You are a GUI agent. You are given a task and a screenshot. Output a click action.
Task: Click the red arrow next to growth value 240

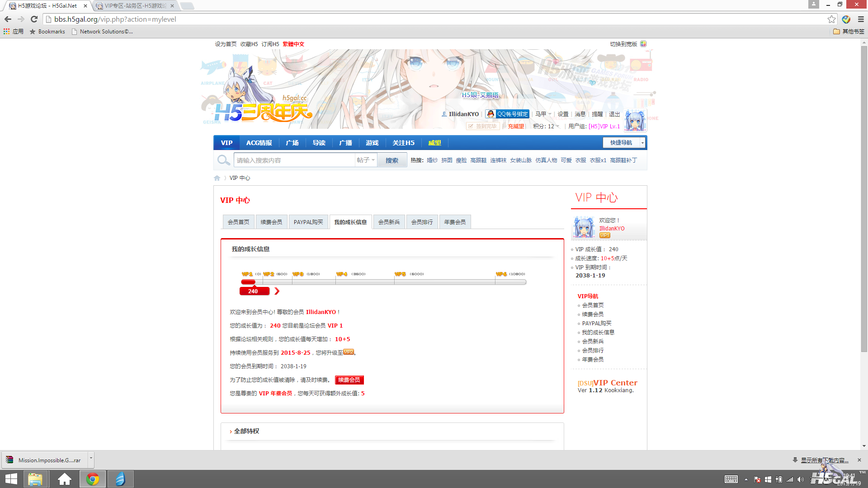coord(277,291)
